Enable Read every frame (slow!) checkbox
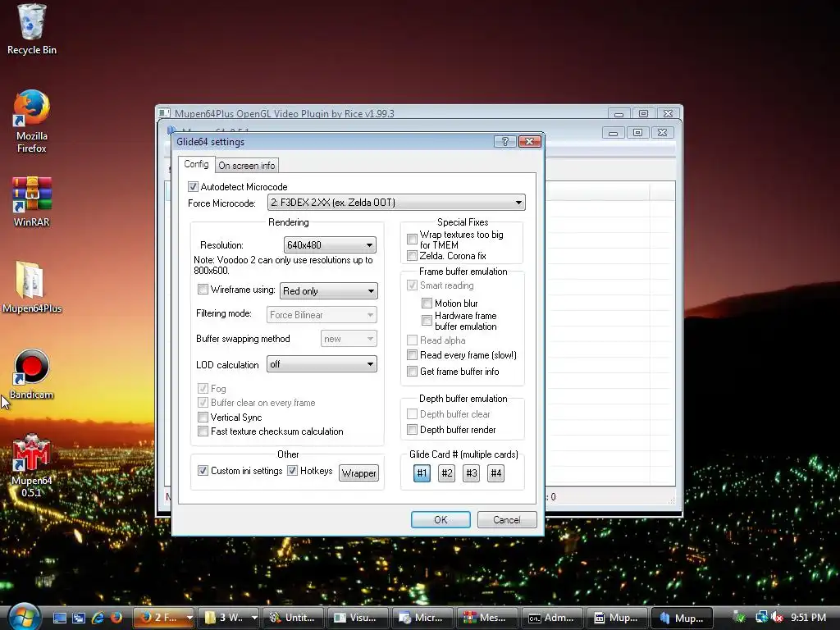Screen dimensions: 840x630 point(412,354)
